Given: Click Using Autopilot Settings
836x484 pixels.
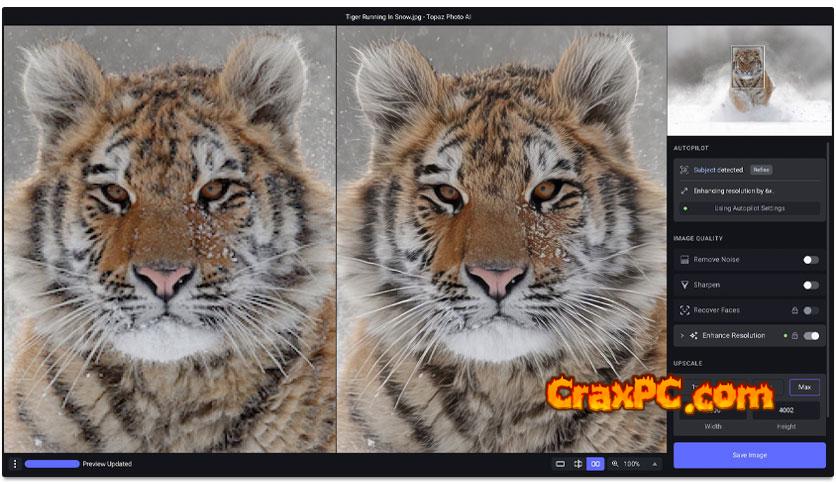Looking at the screenshot, I should [749, 208].
